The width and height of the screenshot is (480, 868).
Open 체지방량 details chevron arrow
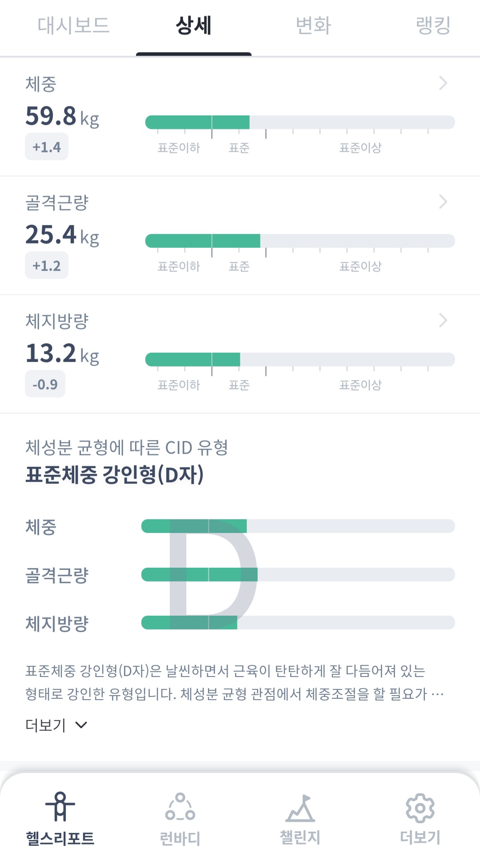click(443, 320)
